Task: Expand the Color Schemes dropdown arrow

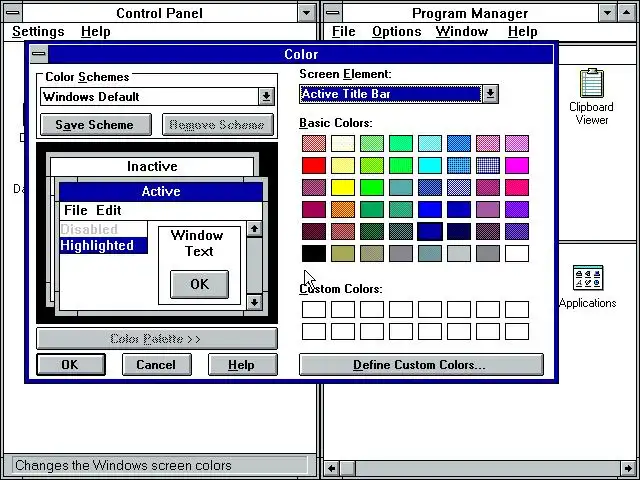Action: tap(266, 97)
